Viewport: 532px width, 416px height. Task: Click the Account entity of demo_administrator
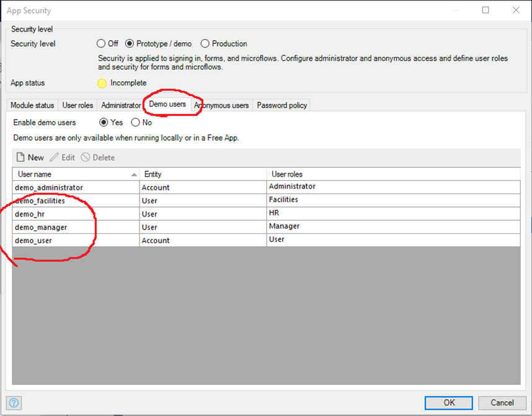pos(203,187)
